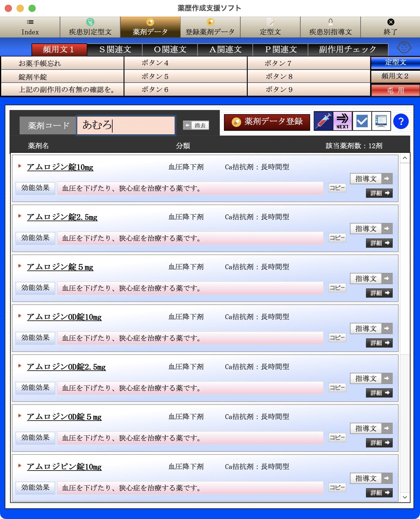Clear the search with 消去 button
The image size is (420, 519).
pyautogui.click(x=196, y=125)
